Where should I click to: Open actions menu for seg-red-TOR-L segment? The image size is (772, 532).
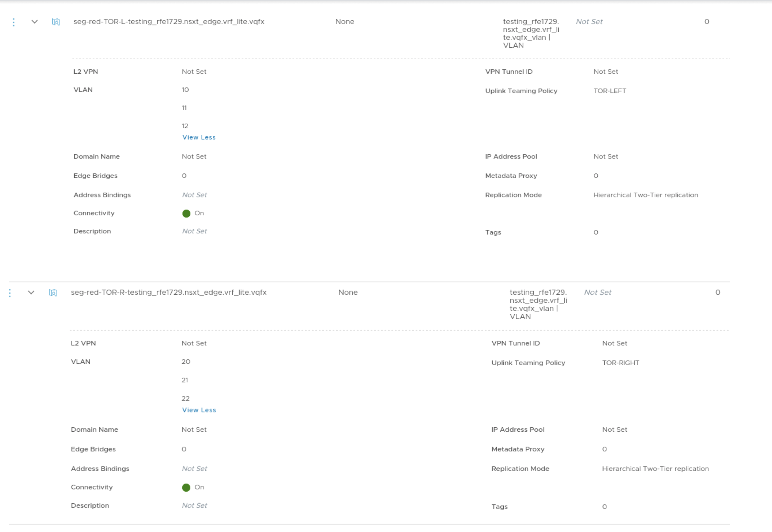[14, 22]
